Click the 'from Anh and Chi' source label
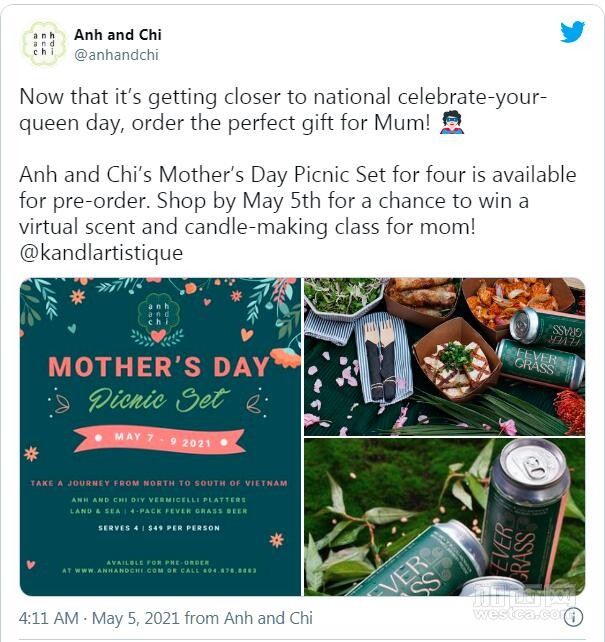 [248, 618]
